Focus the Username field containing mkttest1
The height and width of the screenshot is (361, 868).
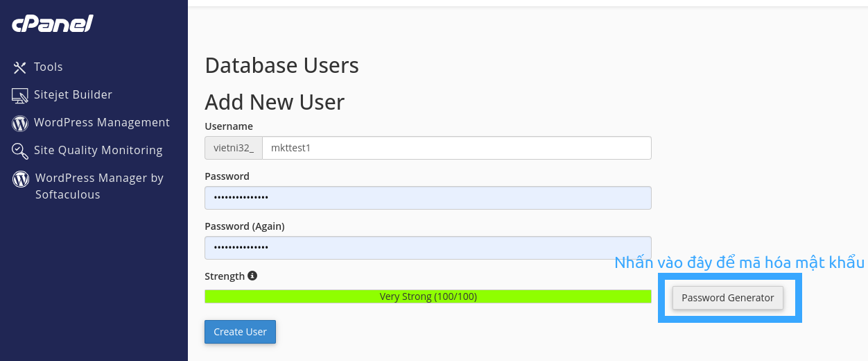click(456, 148)
